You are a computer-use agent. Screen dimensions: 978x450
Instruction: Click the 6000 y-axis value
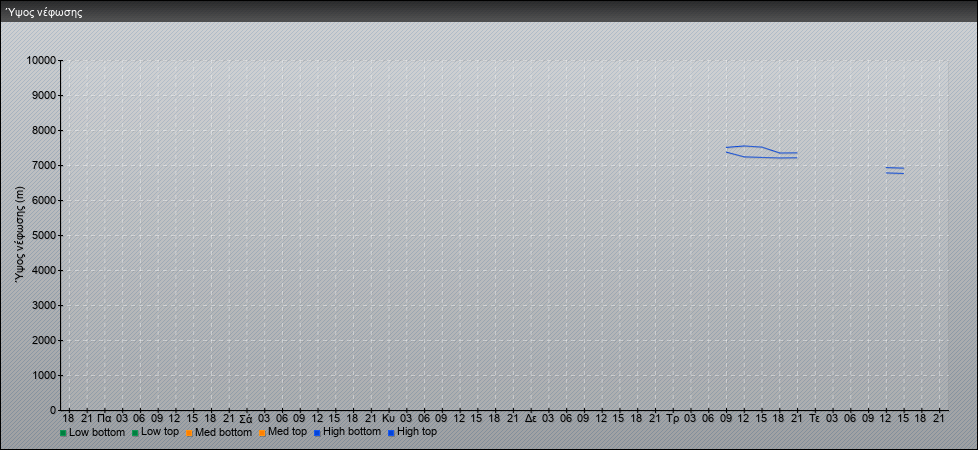(x=44, y=200)
